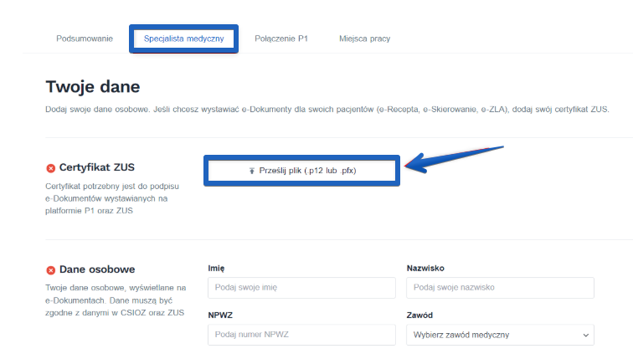The width and height of the screenshot is (633, 364).
Task: Select the Specjalista medyczny tab
Action: [x=183, y=38]
